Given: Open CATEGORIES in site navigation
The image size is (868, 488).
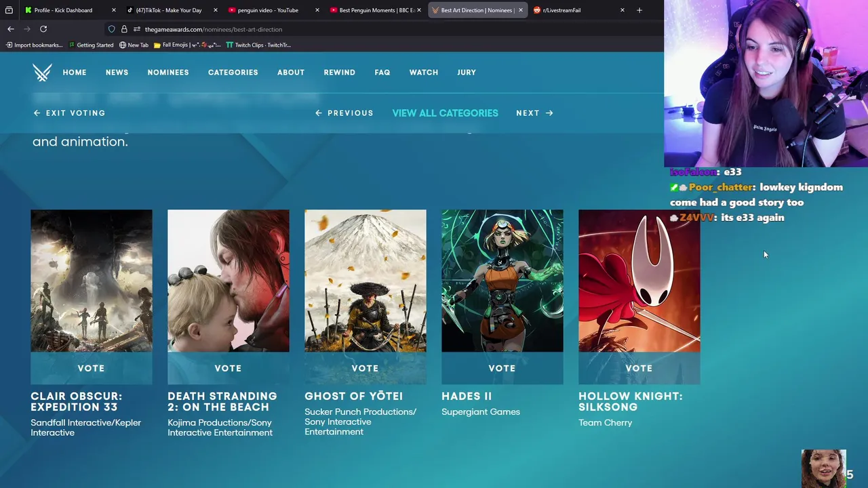Looking at the screenshot, I should (233, 73).
